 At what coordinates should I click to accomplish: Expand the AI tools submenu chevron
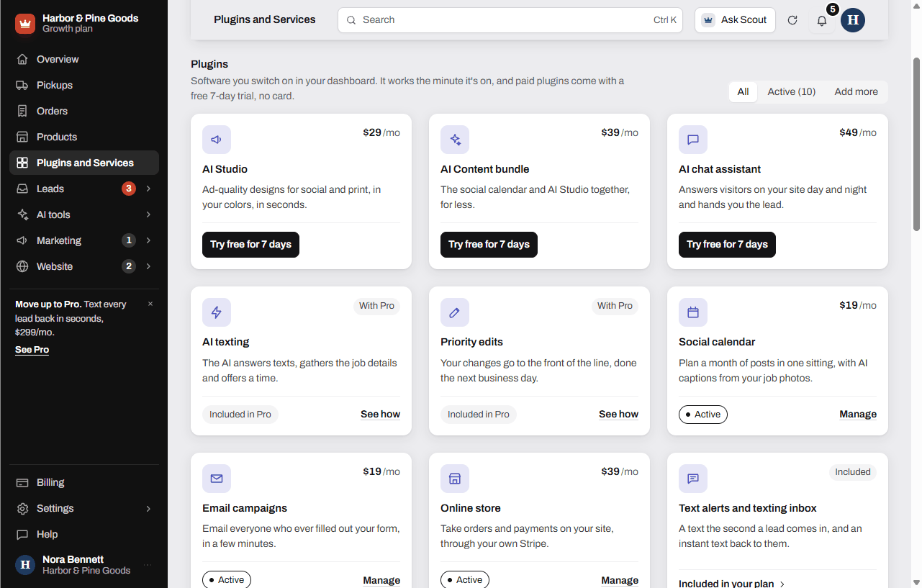(148, 214)
